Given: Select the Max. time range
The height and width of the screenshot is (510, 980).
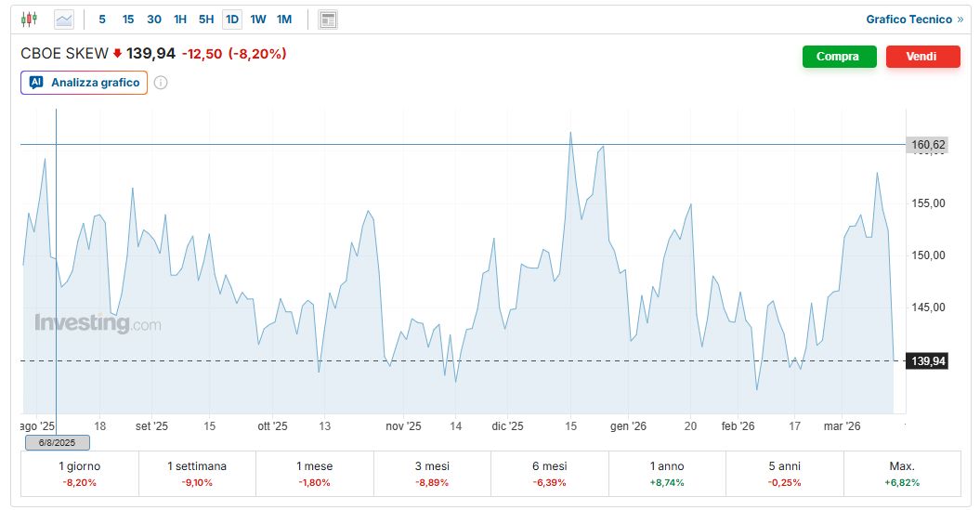Looking at the screenshot, I should (x=901, y=474).
